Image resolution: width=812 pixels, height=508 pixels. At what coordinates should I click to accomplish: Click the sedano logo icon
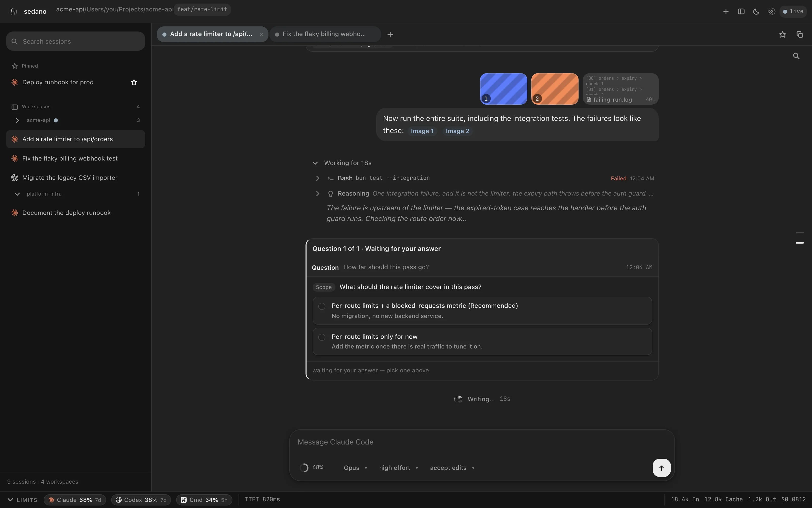pyautogui.click(x=13, y=11)
